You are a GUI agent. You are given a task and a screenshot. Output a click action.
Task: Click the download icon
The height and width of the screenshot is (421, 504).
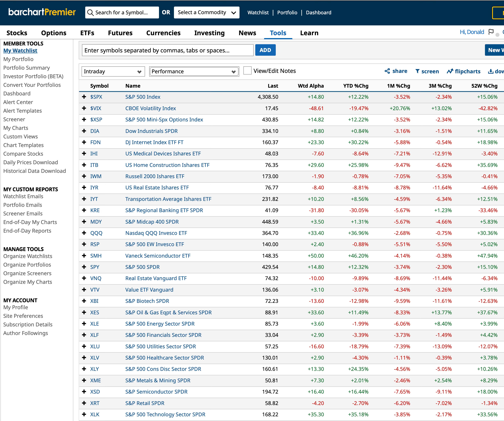(490, 71)
